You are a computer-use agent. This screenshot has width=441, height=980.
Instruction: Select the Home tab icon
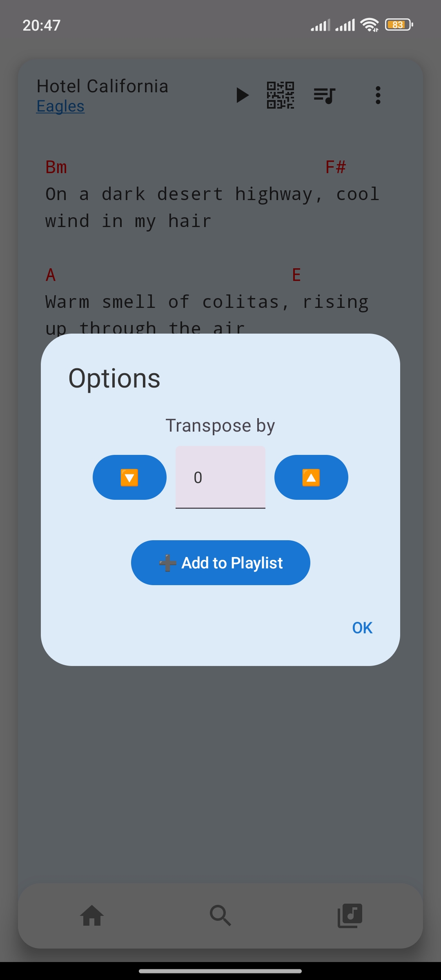[91, 915]
